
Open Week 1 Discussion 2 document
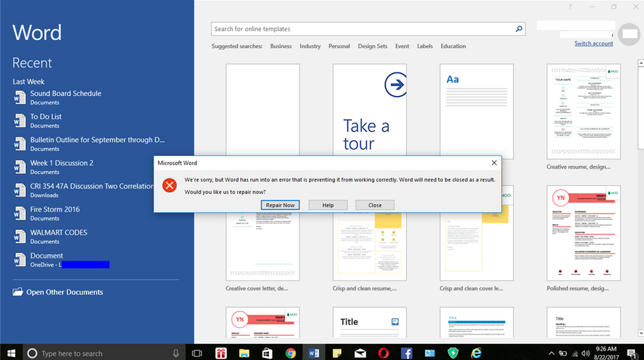pos(83,167)
